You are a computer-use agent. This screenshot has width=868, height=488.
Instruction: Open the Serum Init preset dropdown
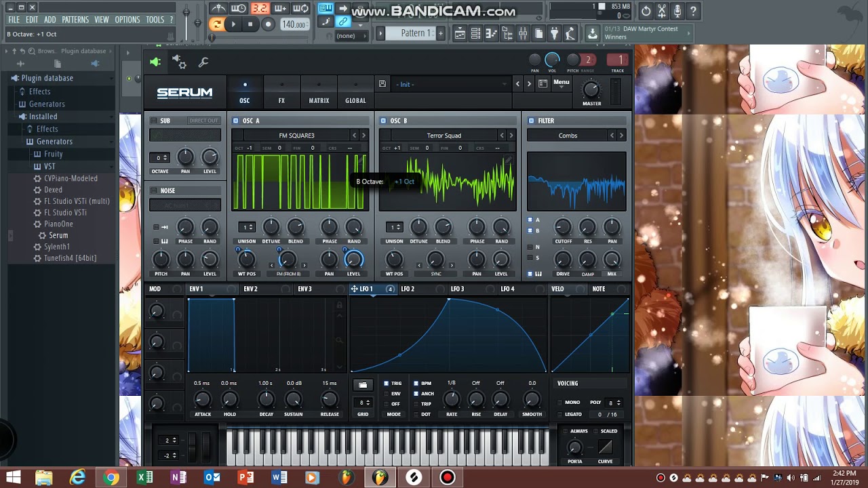tap(451, 84)
